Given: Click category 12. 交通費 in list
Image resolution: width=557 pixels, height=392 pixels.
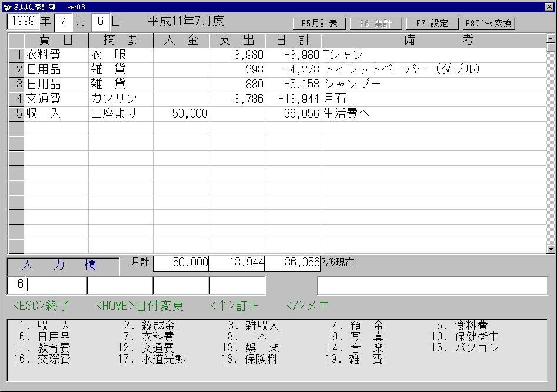Looking at the screenshot, I should pos(146,347).
